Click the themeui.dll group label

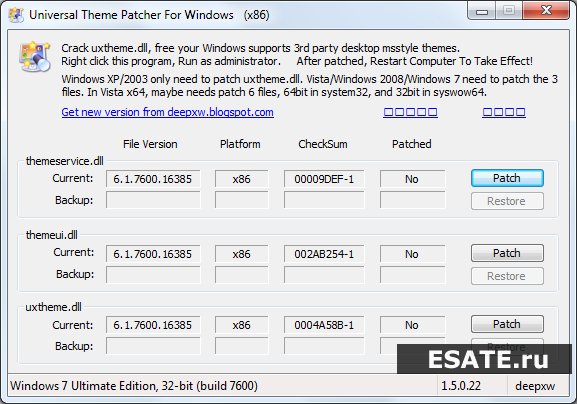click(52, 235)
